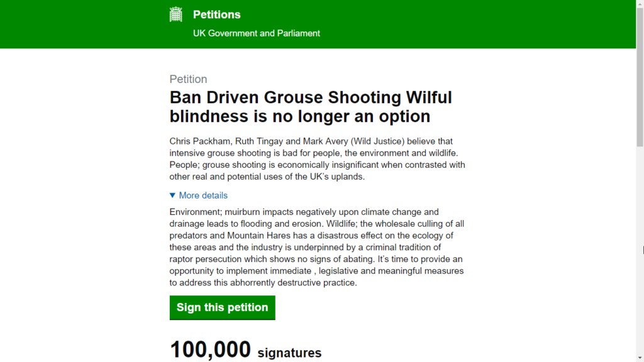Click the word signatures beside the count
Screen dimensions: 644x362
289,353
